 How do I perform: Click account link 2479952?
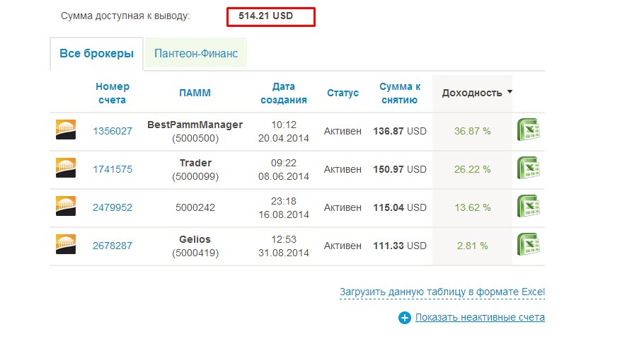pyautogui.click(x=113, y=207)
